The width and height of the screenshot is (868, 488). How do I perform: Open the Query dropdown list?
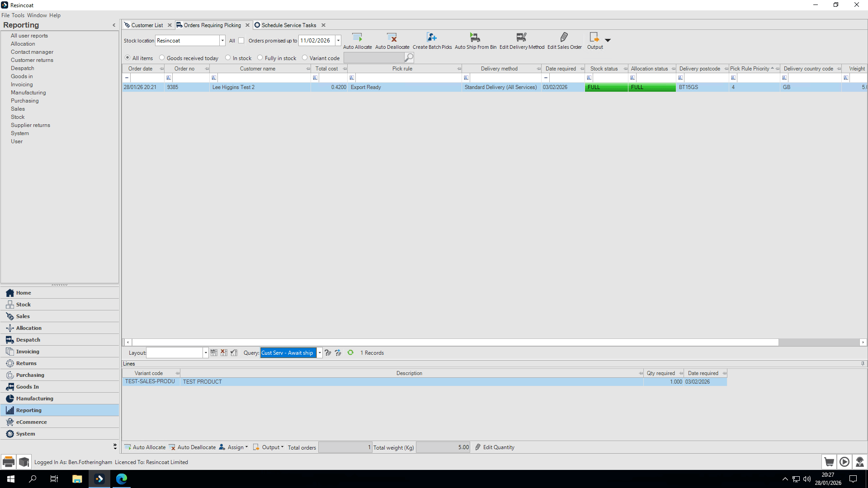click(320, 353)
